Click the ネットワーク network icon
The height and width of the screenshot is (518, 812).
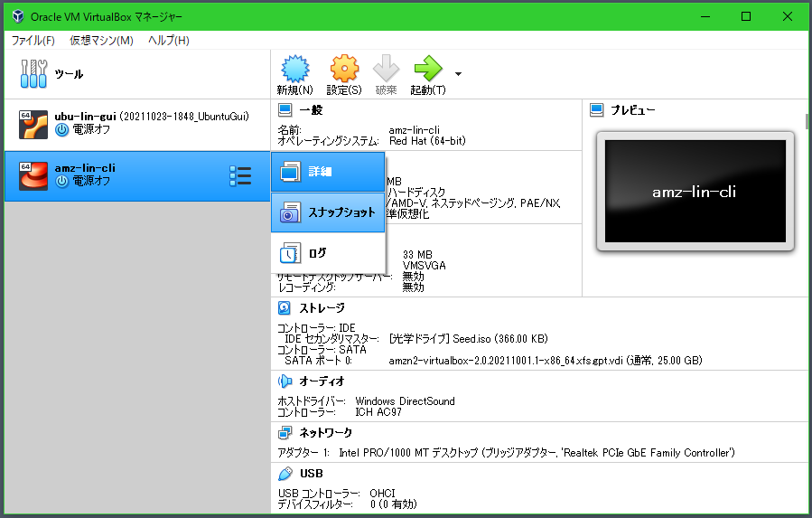[x=285, y=432]
